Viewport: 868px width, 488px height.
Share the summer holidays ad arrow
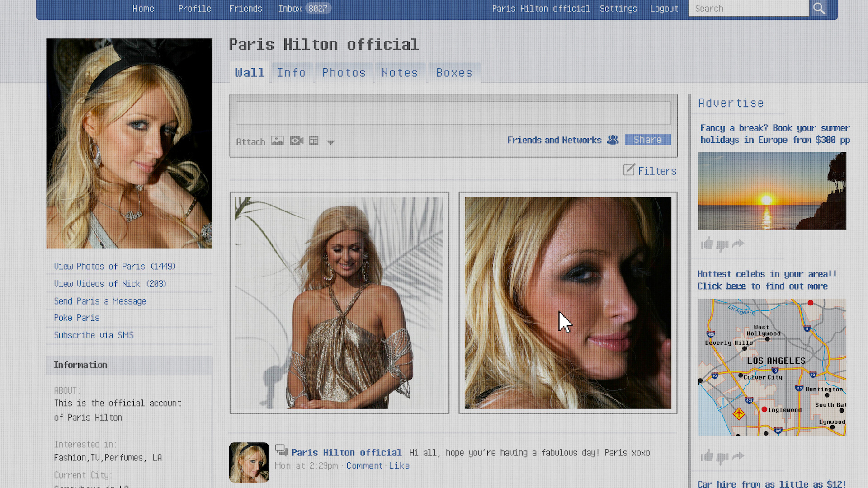(738, 244)
